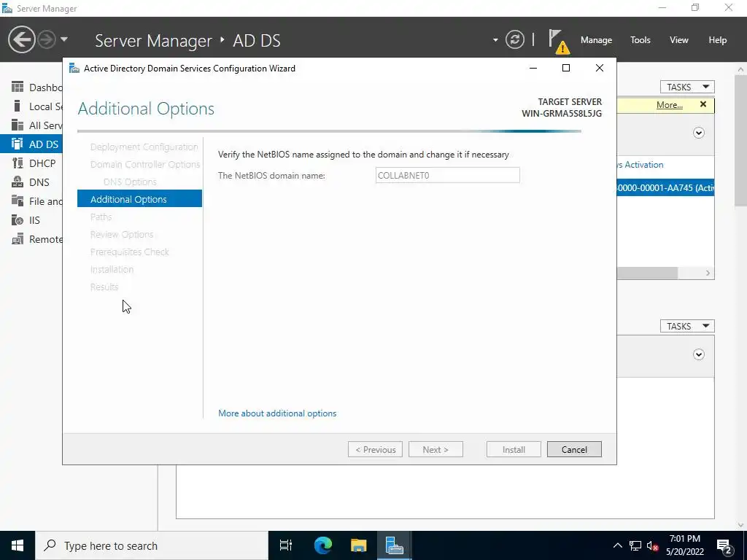Open the View menu
The width and height of the screenshot is (747, 560).
[x=678, y=40]
